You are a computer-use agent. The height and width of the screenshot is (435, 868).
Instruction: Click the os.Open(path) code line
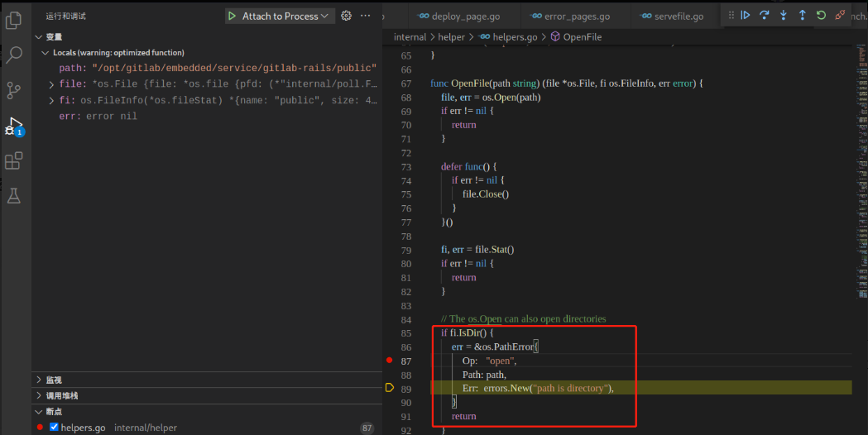[x=491, y=98]
